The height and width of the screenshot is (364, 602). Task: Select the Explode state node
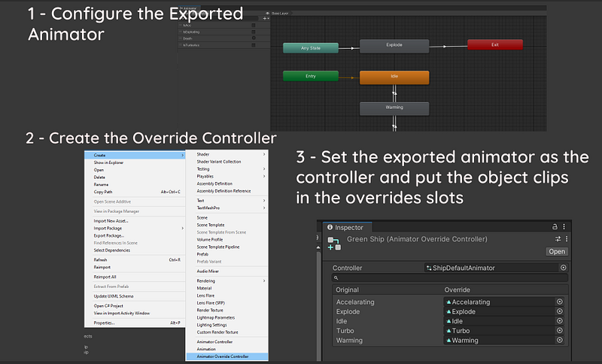394,46
